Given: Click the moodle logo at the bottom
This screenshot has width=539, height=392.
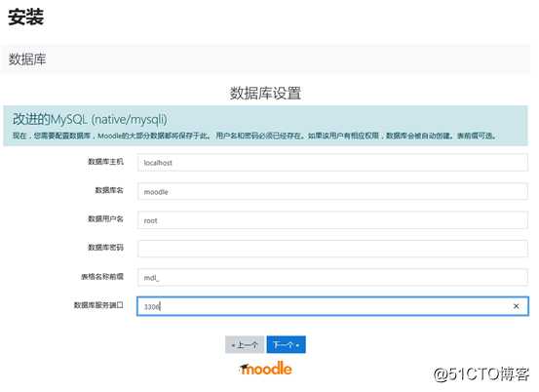Looking at the screenshot, I should point(265,369).
